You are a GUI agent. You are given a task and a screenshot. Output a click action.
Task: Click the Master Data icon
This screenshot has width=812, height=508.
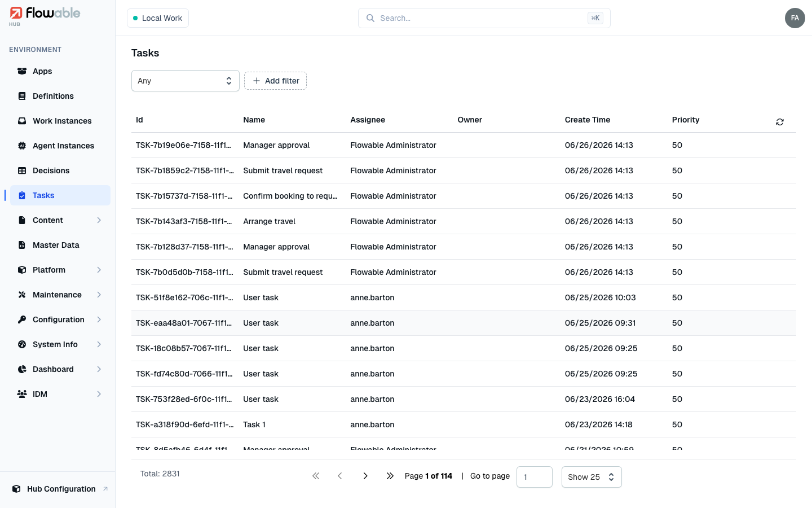click(x=22, y=245)
